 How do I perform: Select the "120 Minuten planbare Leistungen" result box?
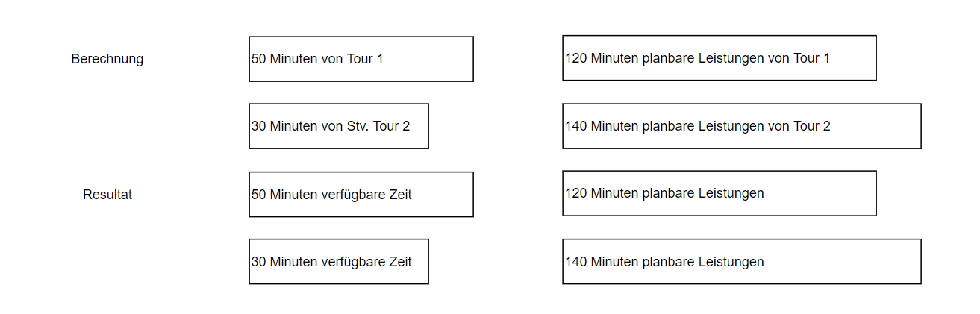(720, 193)
